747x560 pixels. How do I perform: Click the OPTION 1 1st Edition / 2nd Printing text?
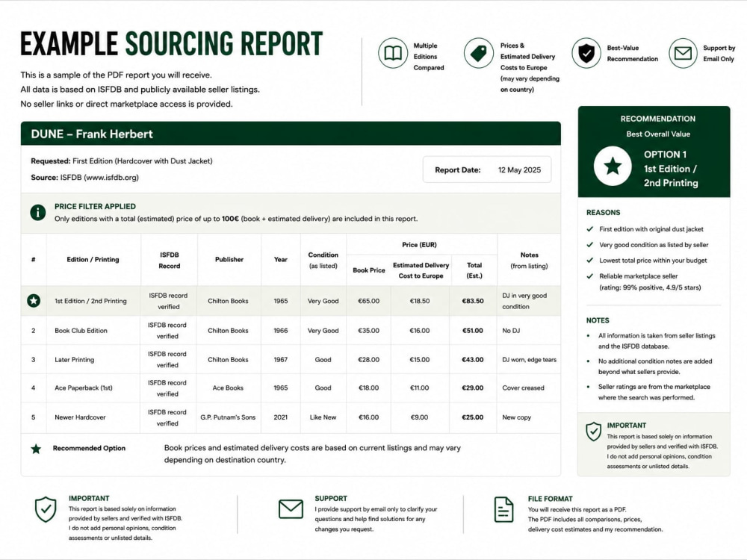coord(671,169)
